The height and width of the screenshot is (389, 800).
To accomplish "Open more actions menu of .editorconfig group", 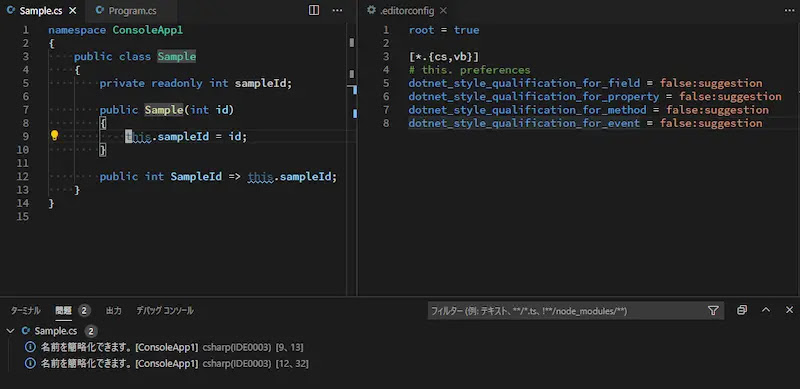I will tap(790, 10).
